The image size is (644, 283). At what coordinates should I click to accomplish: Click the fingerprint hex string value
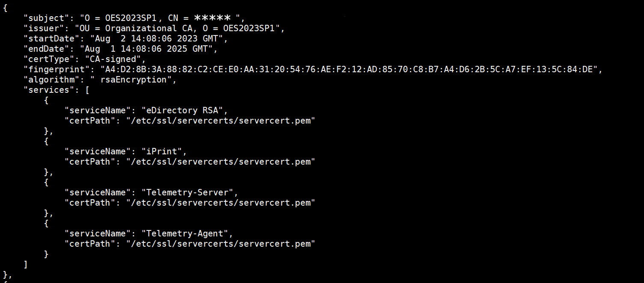[348, 69]
